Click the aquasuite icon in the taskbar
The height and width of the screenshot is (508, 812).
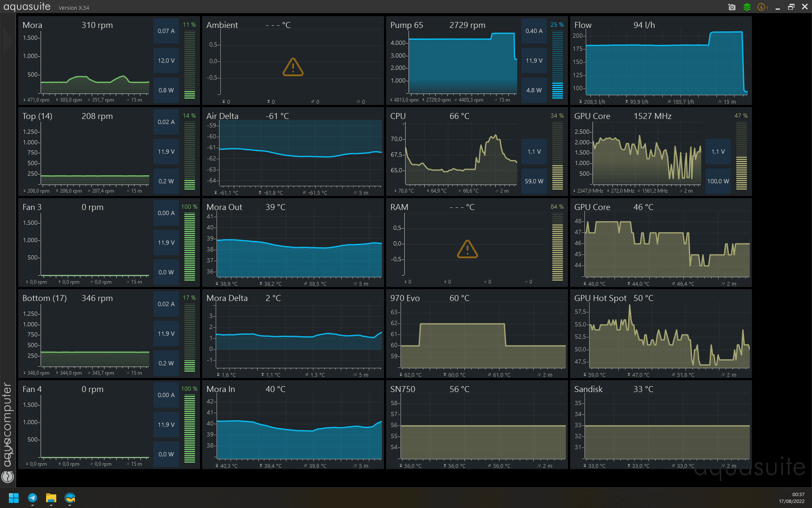(70, 498)
